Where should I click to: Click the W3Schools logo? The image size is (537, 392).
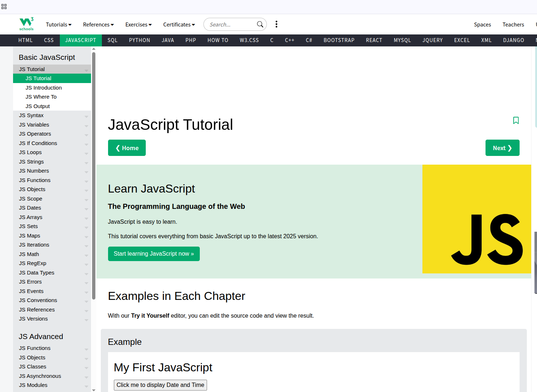[x=26, y=24]
